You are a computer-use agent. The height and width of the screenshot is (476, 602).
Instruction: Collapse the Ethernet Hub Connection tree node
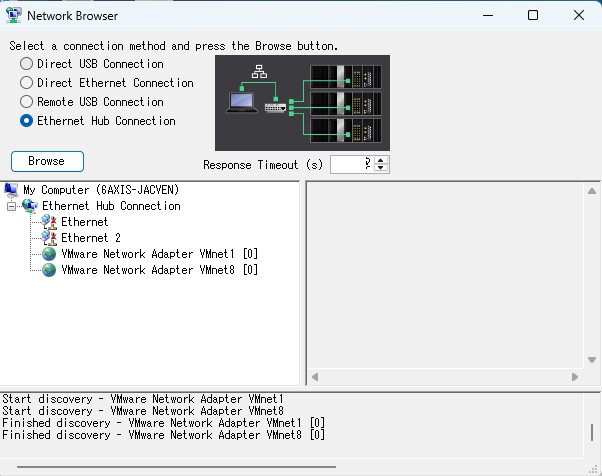(12, 206)
